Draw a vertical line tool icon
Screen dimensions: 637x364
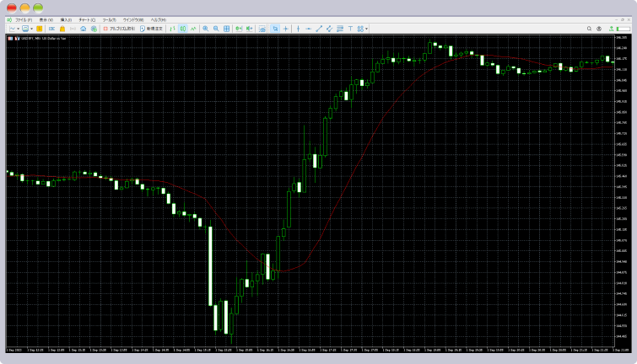[x=298, y=29]
